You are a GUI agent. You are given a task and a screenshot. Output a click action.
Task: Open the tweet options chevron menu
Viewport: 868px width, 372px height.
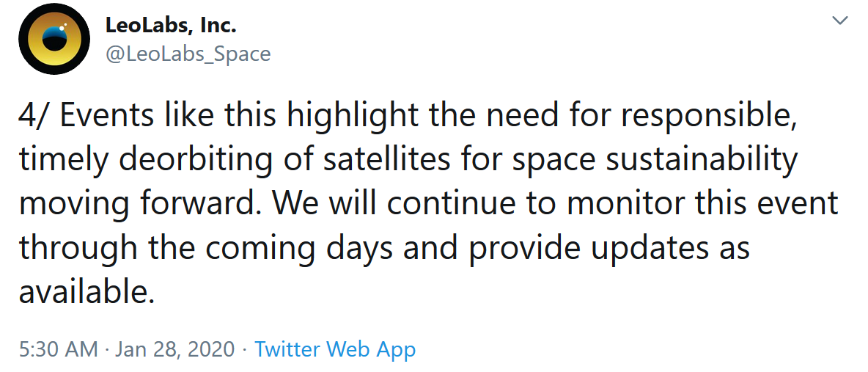coord(839,21)
